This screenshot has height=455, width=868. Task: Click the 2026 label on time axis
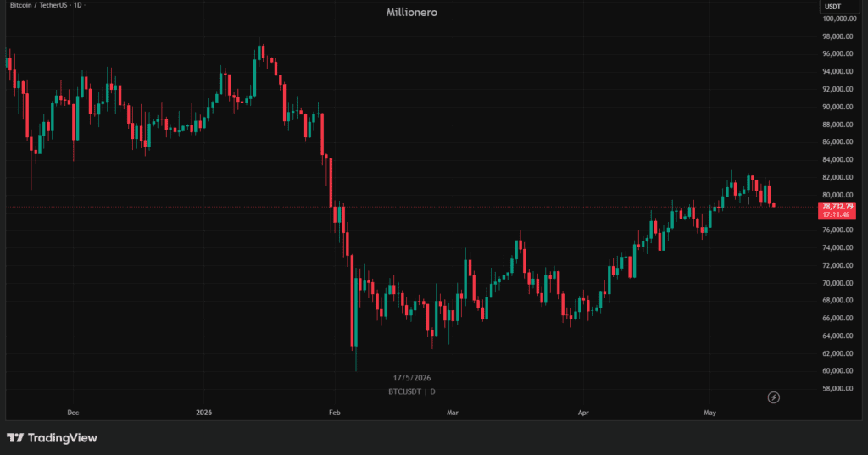203,413
